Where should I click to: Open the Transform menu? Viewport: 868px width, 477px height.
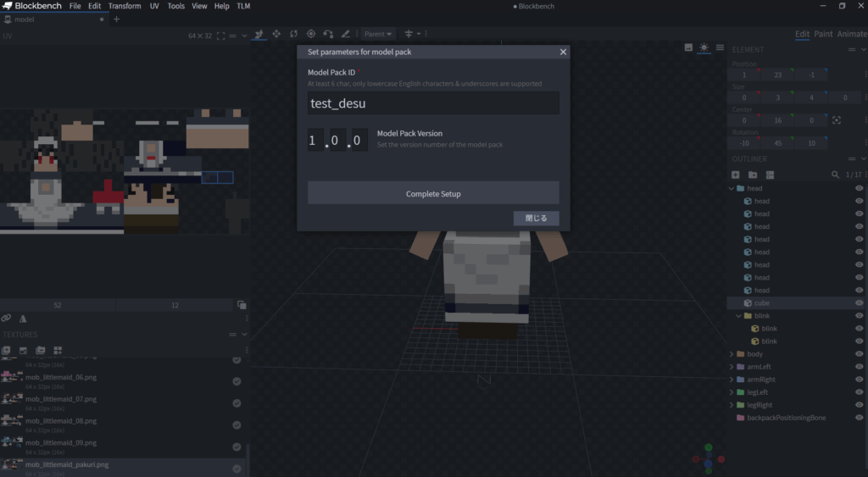coord(125,6)
